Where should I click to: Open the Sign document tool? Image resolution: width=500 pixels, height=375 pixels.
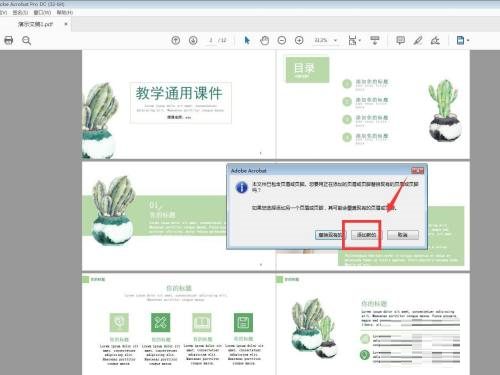coord(435,40)
